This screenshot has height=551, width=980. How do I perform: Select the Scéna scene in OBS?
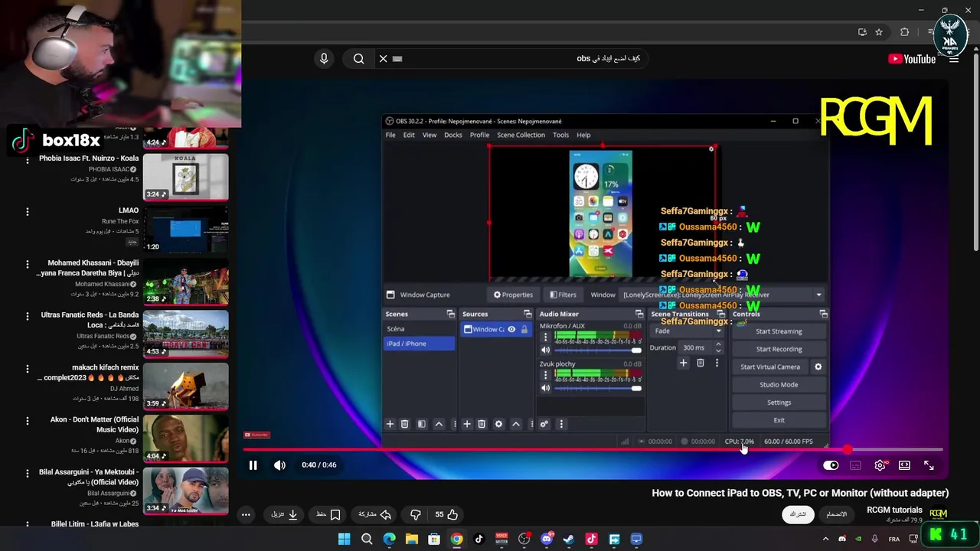point(420,329)
